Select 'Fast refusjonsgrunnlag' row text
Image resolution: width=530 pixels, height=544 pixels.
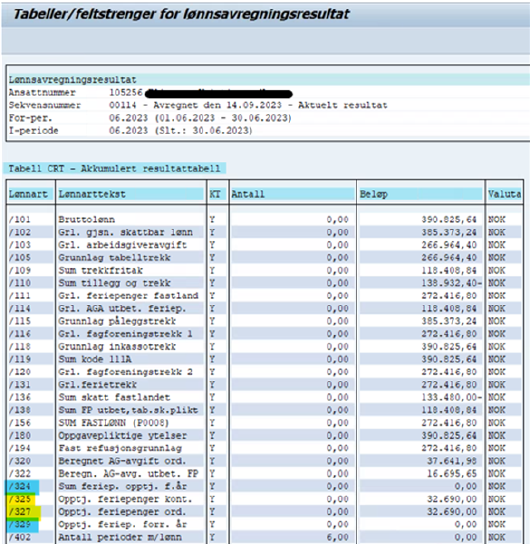click(x=120, y=449)
